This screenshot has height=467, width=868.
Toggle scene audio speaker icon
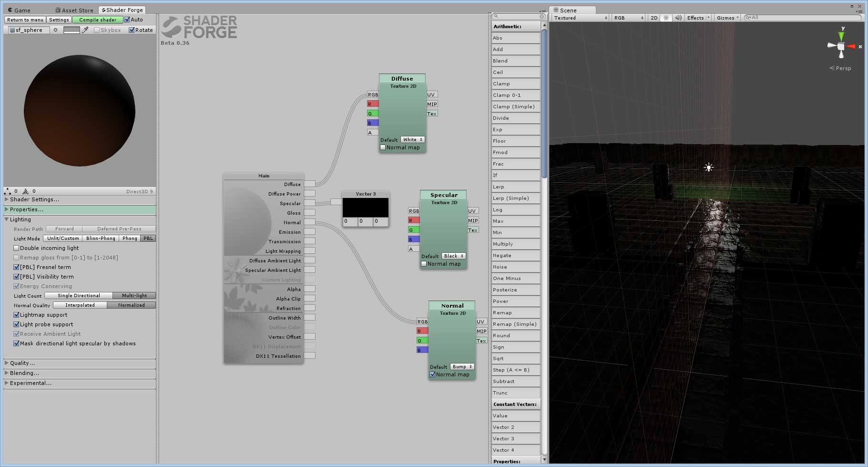click(x=678, y=18)
